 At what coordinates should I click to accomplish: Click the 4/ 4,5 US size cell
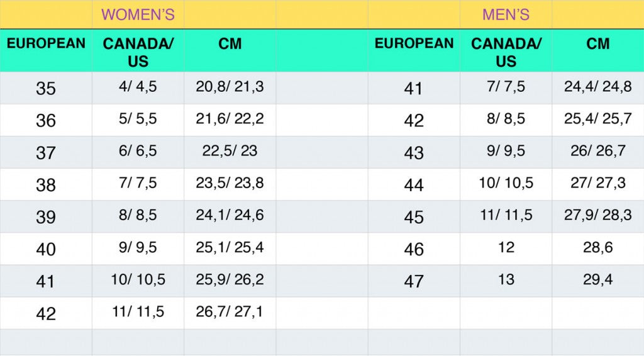click(x=138, y=87)
